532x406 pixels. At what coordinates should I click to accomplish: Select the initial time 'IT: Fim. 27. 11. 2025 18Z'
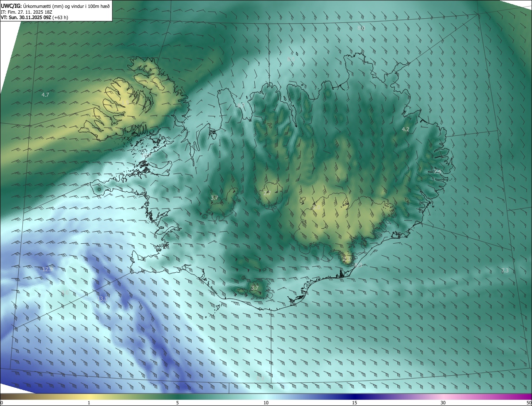tap(27, 12)
